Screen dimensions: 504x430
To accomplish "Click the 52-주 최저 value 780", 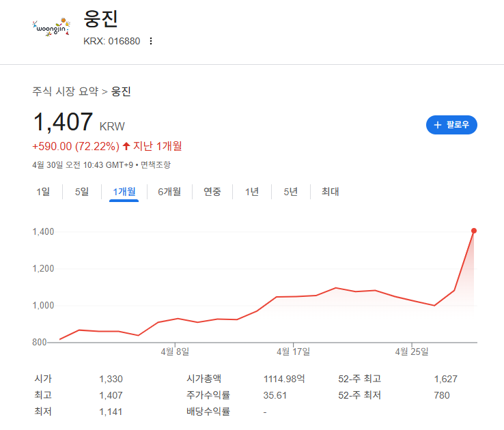I will [442, 395].
